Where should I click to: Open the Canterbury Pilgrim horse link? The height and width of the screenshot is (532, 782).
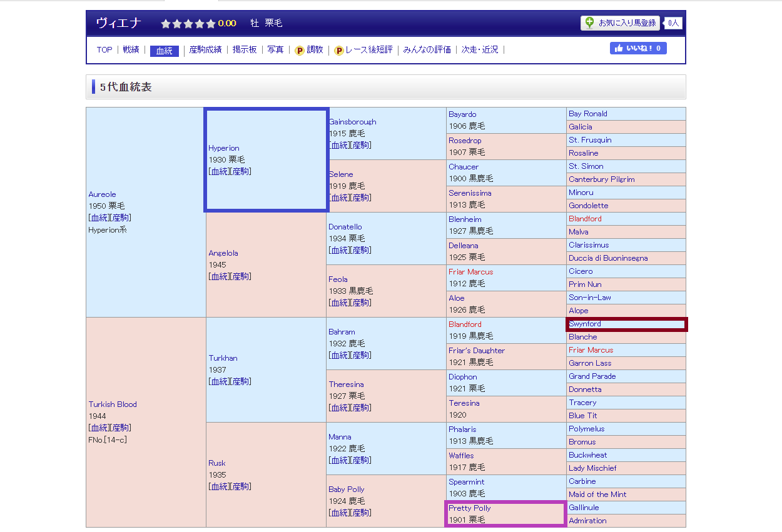click(602, 179)
